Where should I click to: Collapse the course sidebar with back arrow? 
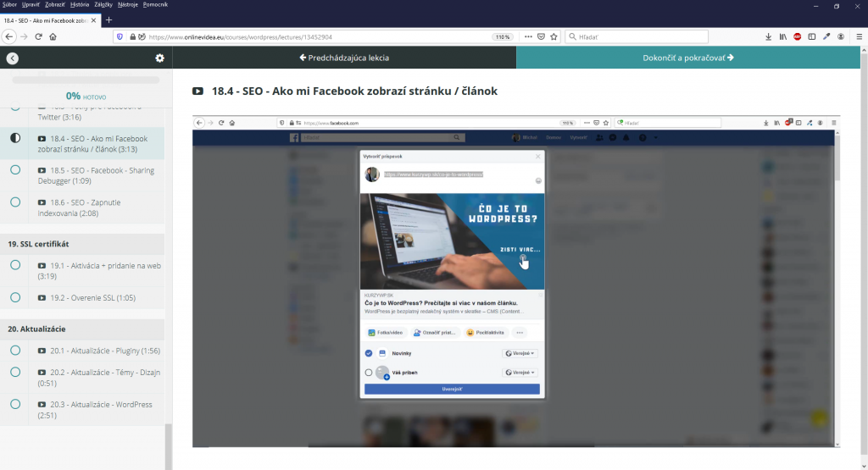[x=12, y=58]
